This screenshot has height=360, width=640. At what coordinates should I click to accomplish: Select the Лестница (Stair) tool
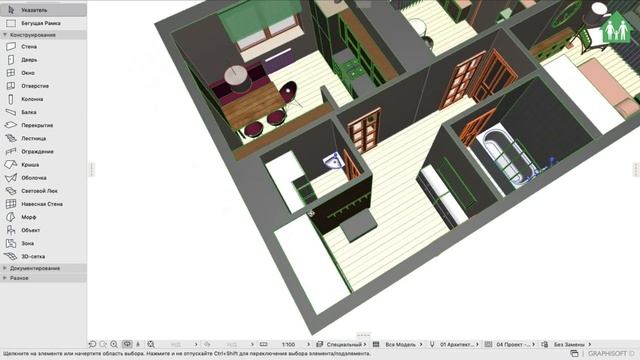[43, 138]
